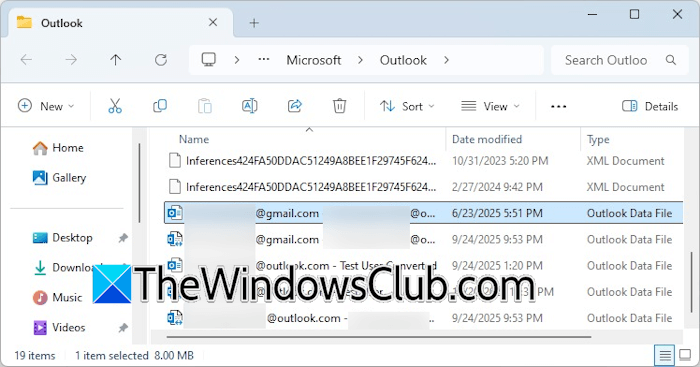This screenshot has height=367, width=700.
Task: Click the Outlook tab title
Action: pos(62,23)
